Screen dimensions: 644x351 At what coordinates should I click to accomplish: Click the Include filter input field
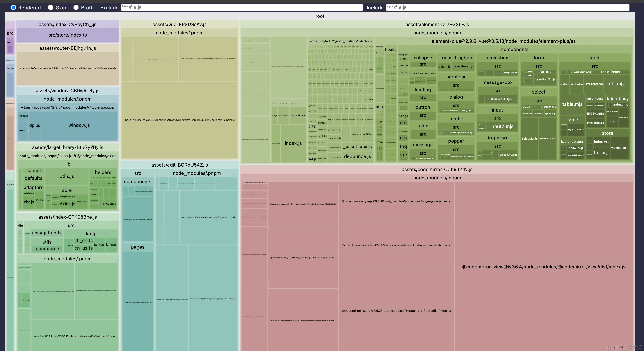point(507,7)
